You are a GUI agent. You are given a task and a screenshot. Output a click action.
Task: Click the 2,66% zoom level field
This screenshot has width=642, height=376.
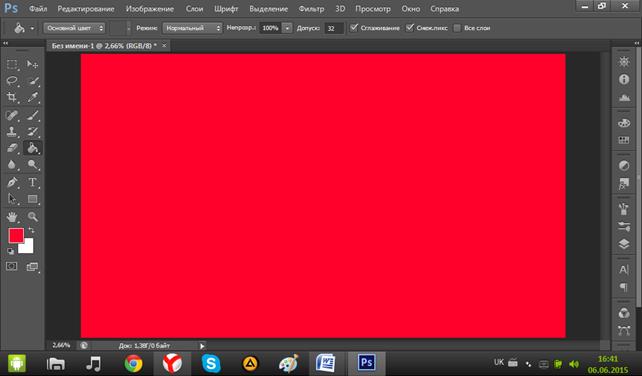click(61, 345)
